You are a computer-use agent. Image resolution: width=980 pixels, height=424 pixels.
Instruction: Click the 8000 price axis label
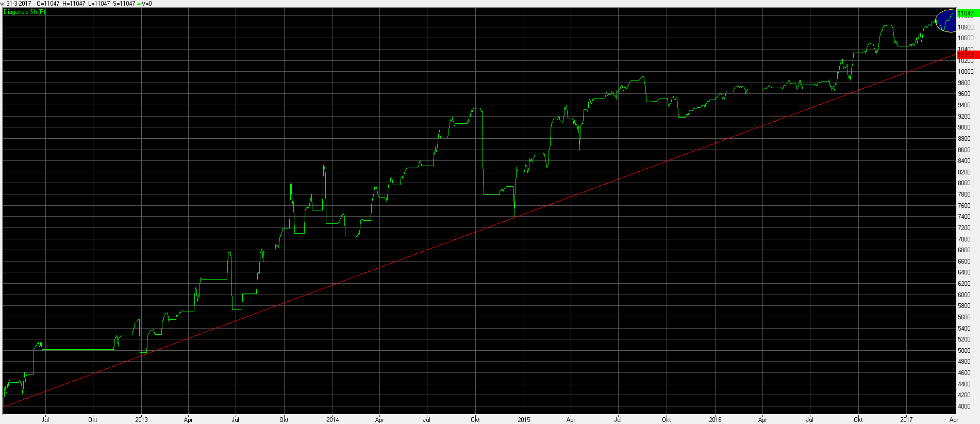click(964, 183)
